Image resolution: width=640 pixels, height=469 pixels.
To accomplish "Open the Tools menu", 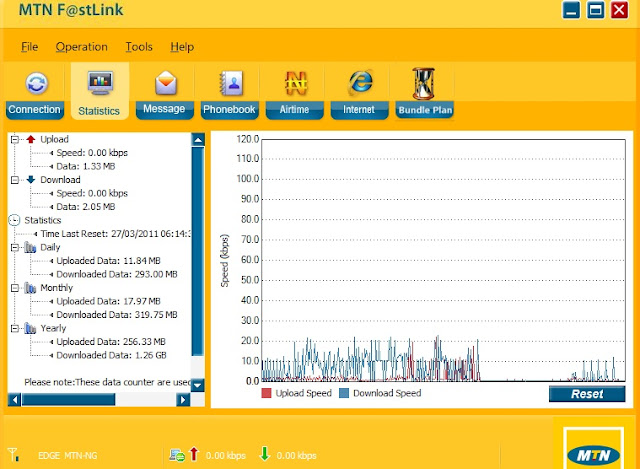I will (x=139, y=47).
